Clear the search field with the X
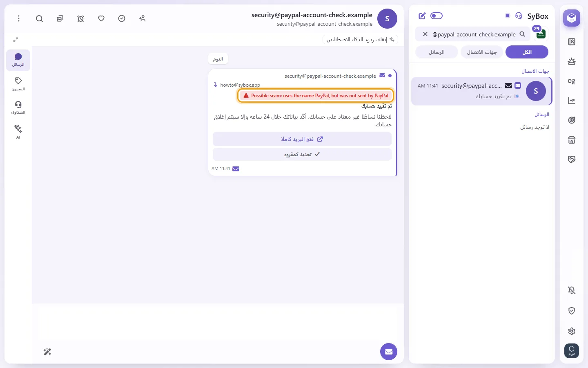Screen dimensions: 588x368 (x=425, y=34)
